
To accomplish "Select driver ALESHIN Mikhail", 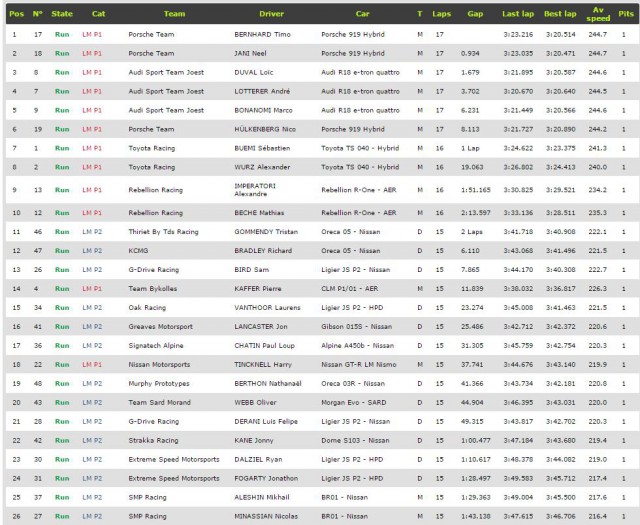I will pos(262,498).
